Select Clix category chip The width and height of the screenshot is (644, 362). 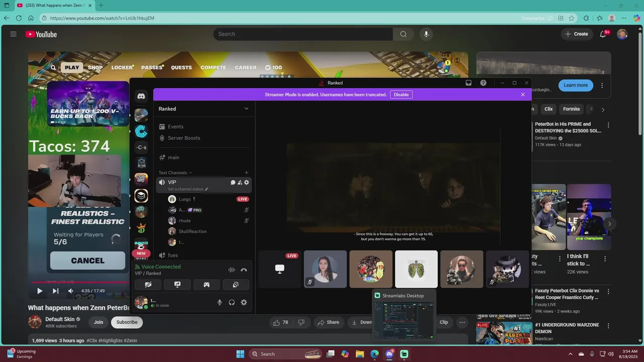coord(548,109)
